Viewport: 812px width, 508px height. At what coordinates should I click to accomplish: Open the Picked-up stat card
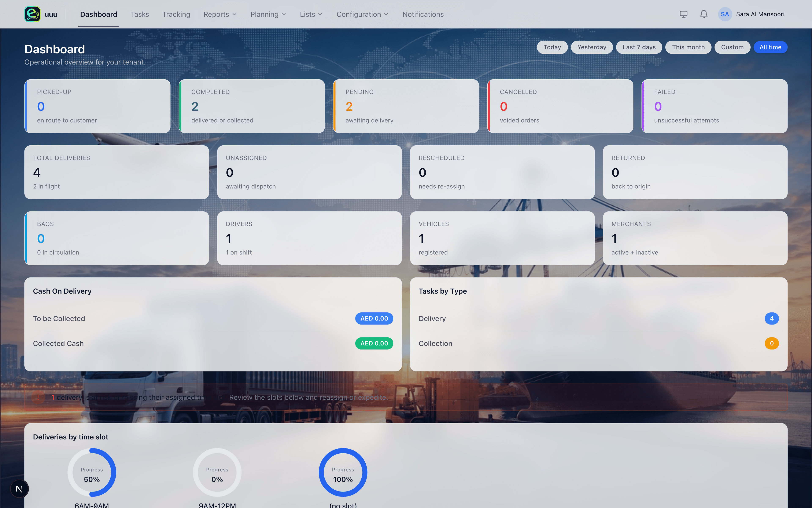(97, 106)
